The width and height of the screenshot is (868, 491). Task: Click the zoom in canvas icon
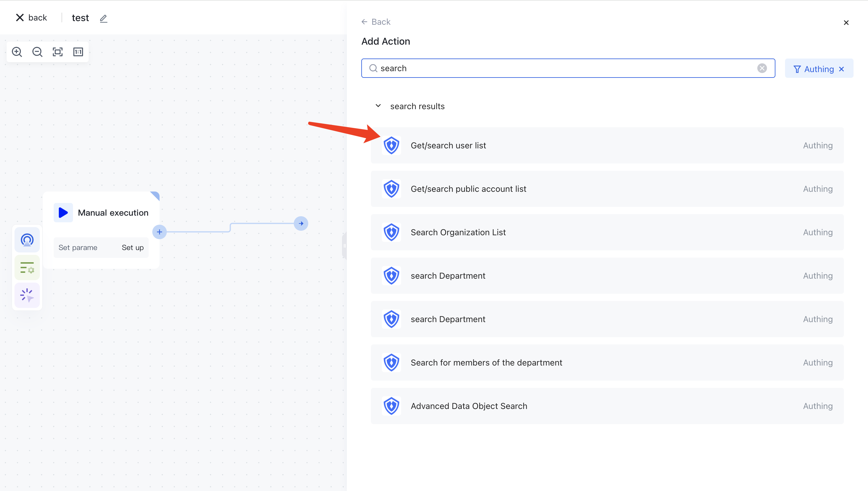tap(17, 52)
